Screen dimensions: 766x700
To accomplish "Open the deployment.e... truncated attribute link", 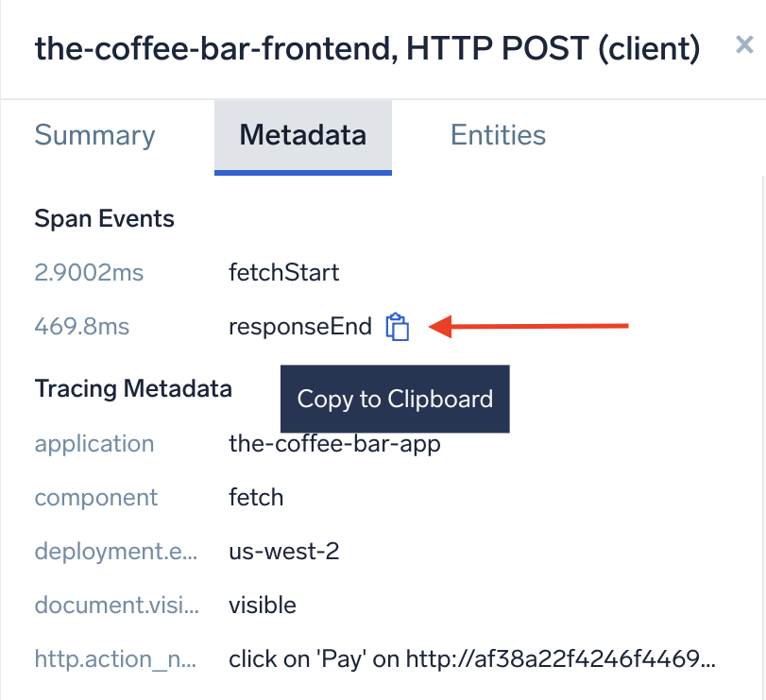I will tap(116, 551).
